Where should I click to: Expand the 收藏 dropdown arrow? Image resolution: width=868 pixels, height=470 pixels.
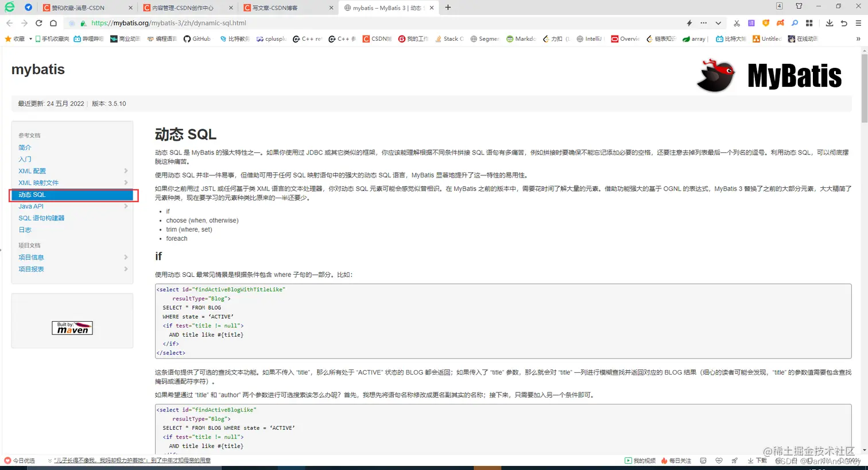[x=30, y=39]
